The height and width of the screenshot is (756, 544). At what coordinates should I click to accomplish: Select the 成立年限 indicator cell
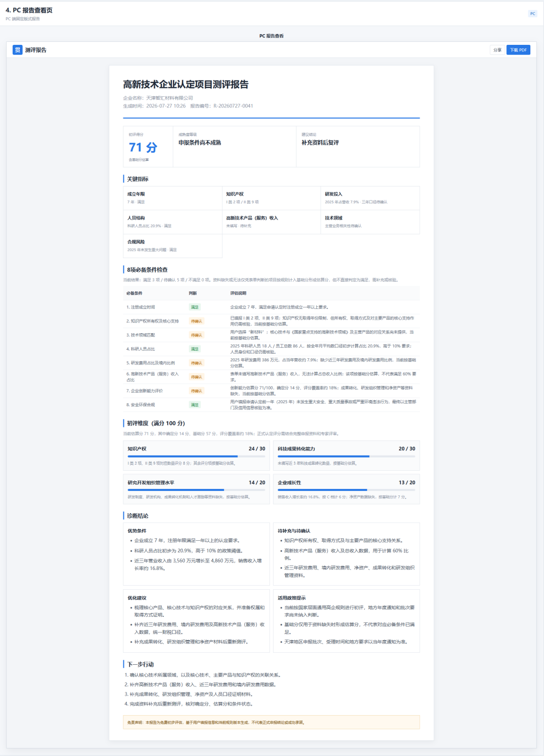(173, 198)
